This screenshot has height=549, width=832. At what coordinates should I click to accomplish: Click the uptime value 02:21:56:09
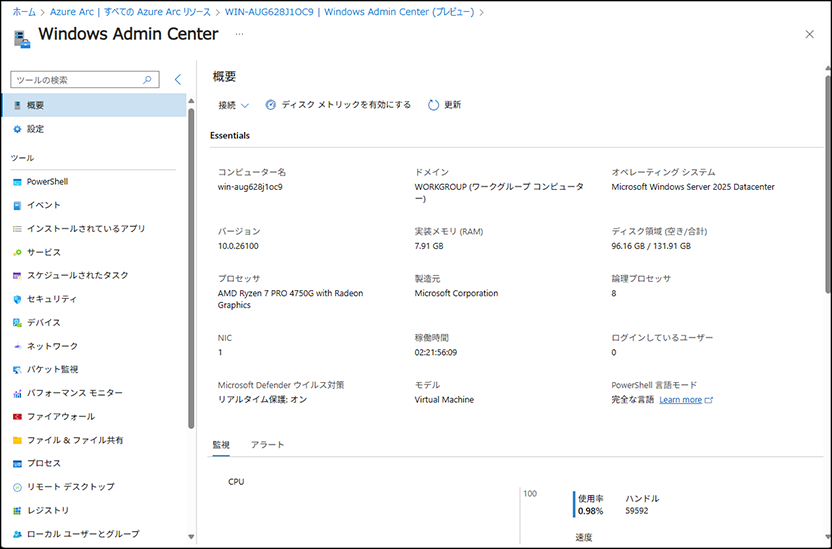[x=436, y=353]
